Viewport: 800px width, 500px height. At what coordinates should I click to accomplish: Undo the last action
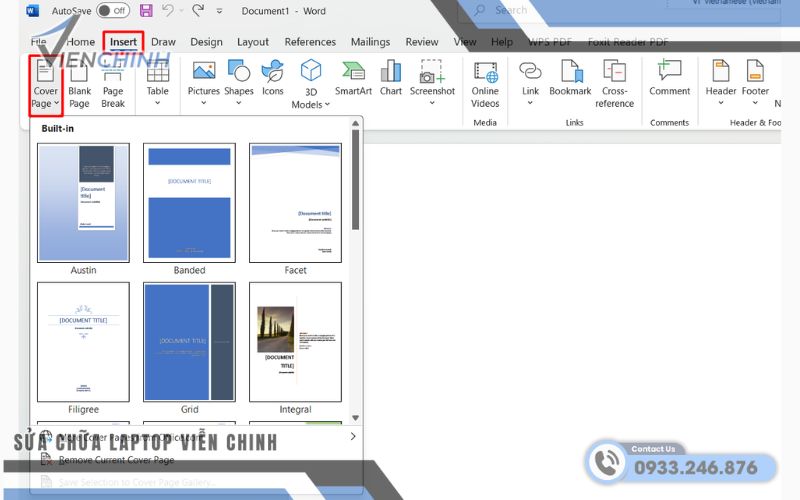pos(167,10)
